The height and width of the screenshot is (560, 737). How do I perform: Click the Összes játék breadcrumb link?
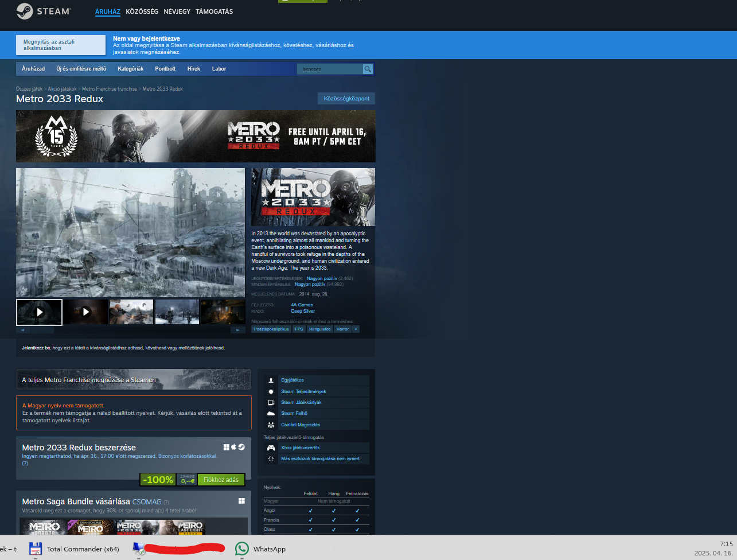[29, 89]
